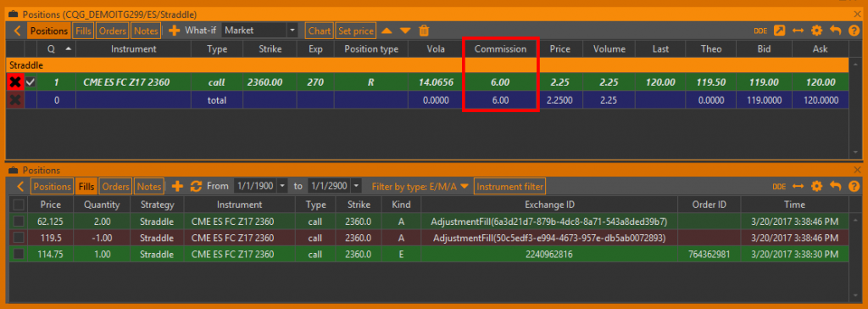Click the Position type column header
The width and height of the screenshot is (868, 309).
click(371, 49)
